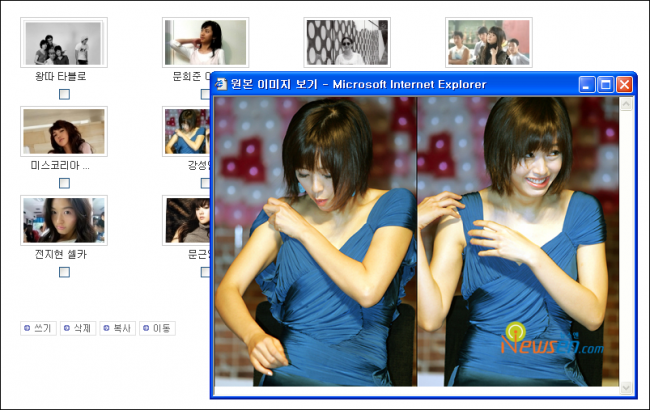650x410 pixels.
Task: Click the Internet Explorer page icon in title bar
Action: coord(221,84)
